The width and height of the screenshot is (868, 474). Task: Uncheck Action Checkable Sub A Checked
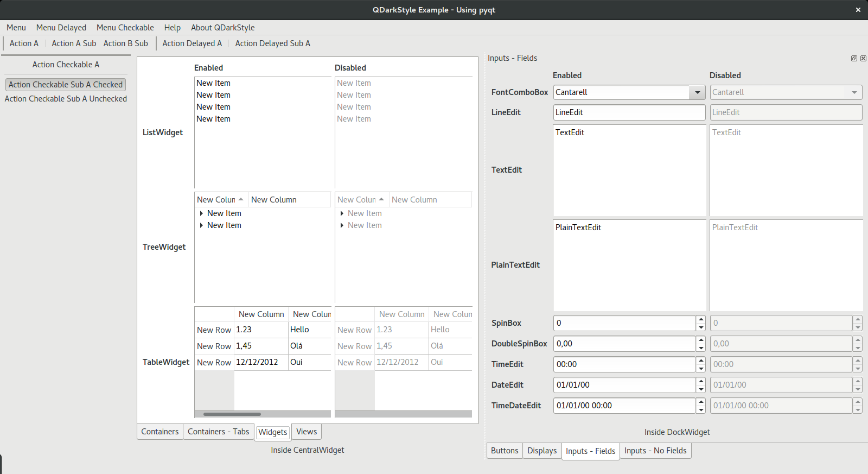66,85
